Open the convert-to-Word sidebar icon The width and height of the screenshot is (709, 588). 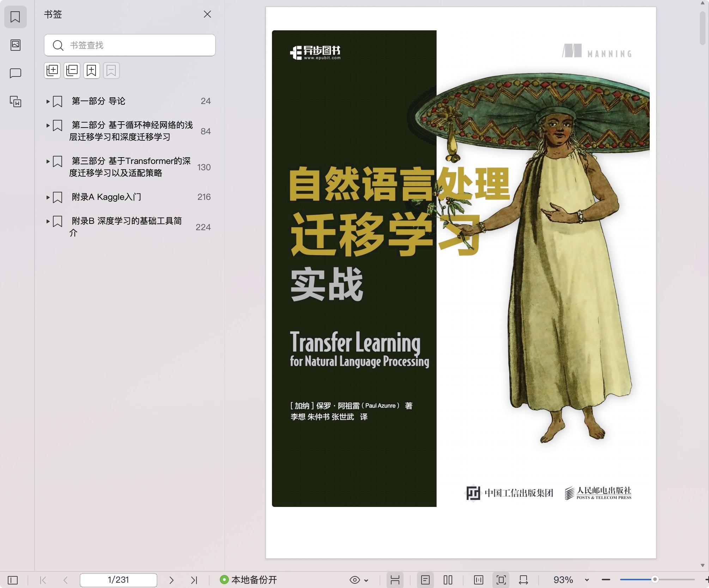(x=15, y=102)
